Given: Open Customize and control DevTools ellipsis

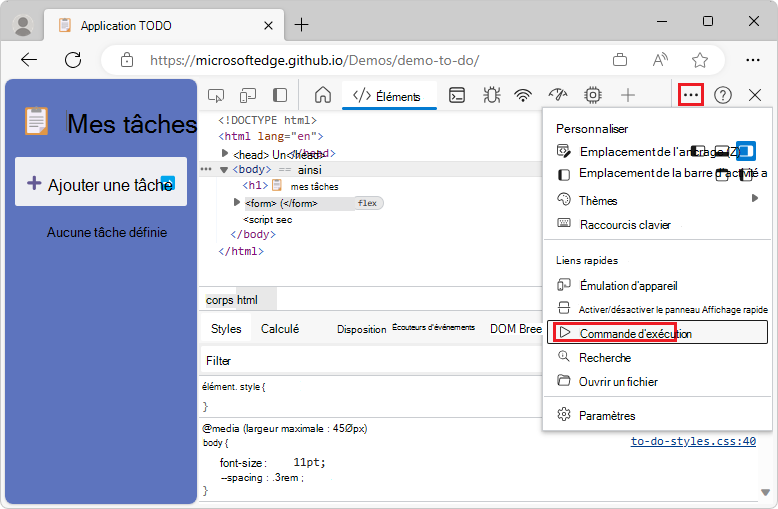Looking at the screenshot, I should [x=691, y=95].
